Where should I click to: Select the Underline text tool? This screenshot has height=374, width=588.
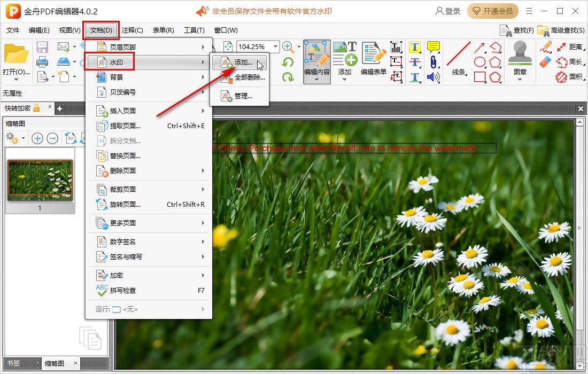[x=414, y=77]
